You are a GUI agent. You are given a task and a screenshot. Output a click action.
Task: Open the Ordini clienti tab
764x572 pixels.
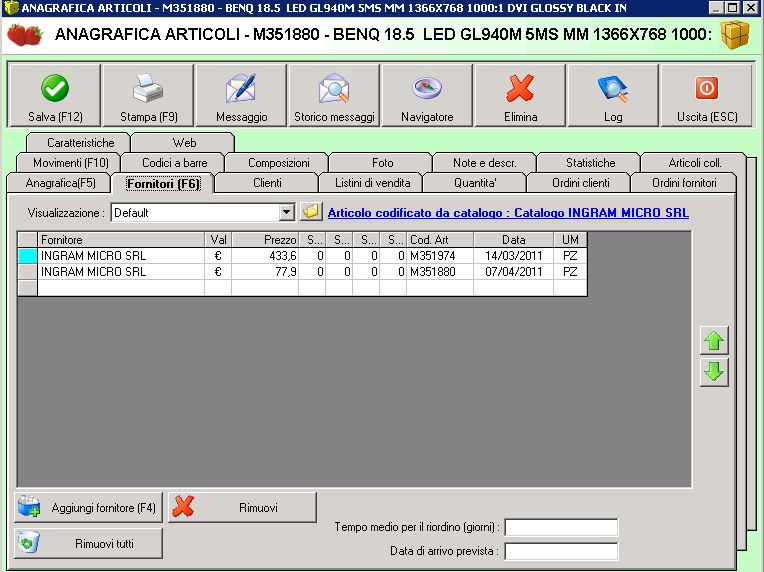click(580, 183)
